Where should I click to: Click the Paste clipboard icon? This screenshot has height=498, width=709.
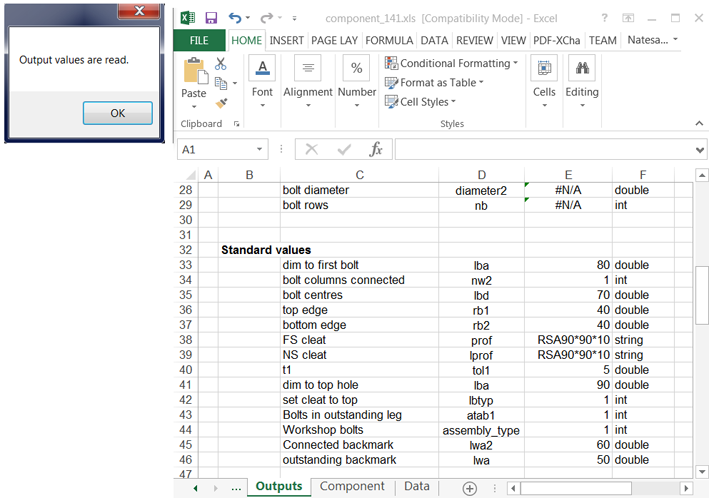(194, 70)
